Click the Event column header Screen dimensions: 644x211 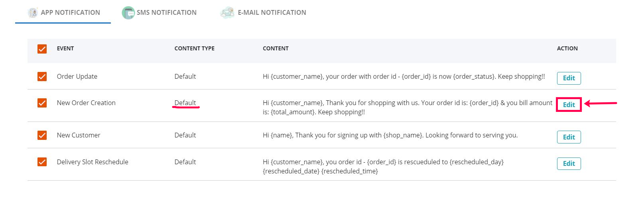click(65, 48)
